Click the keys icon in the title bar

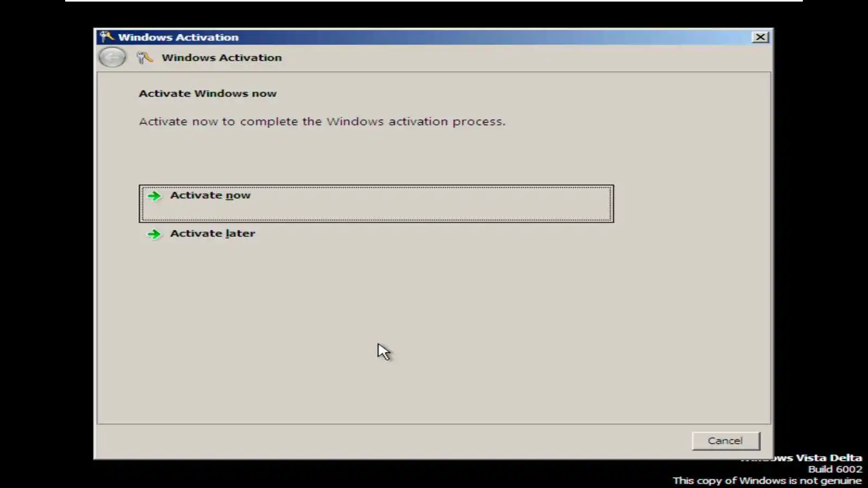click(x=107, y=37)
